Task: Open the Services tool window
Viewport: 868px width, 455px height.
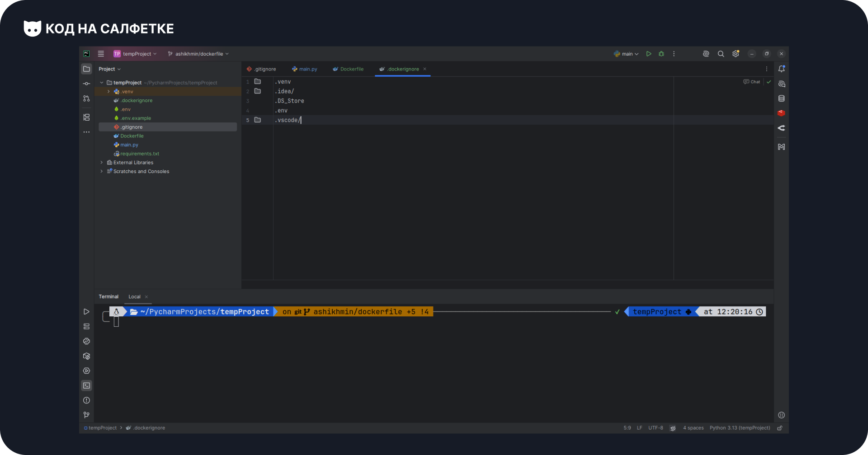Action: pyautogui.click(x=86, y=371)
